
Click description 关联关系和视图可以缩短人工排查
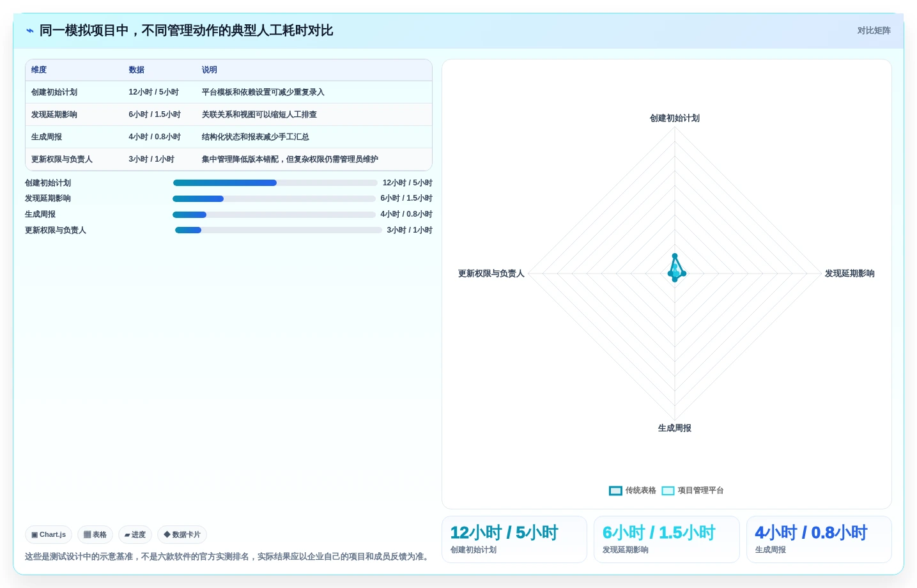coord(259,114)
